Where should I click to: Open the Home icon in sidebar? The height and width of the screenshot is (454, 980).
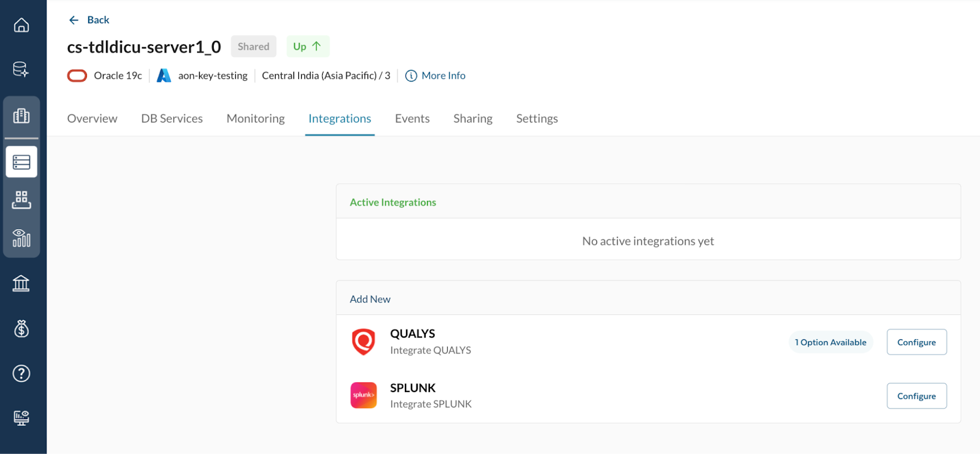[21, 25]
